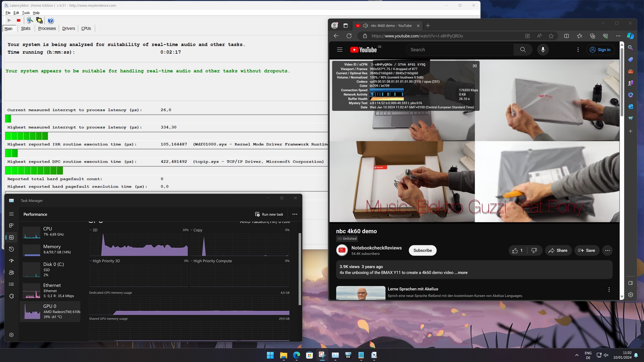Select Ethernet performance entry
The image size is (644, 362).
[50, 290]
